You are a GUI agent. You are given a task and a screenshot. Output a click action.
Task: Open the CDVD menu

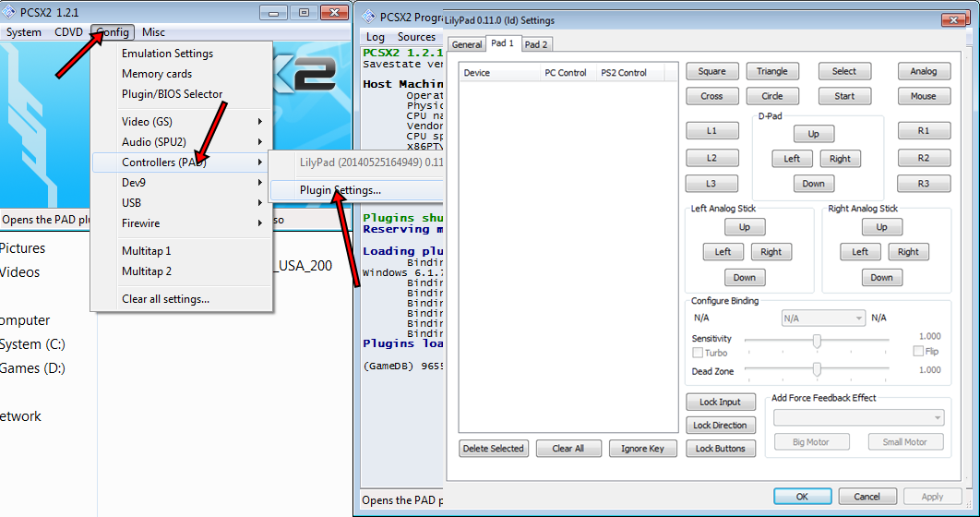(x=69, y=32)
